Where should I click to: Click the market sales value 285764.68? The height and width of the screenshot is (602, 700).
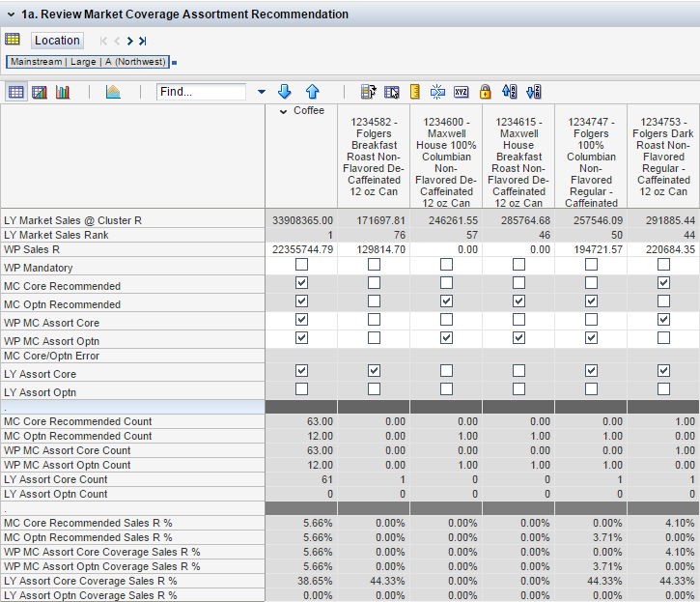518,220
